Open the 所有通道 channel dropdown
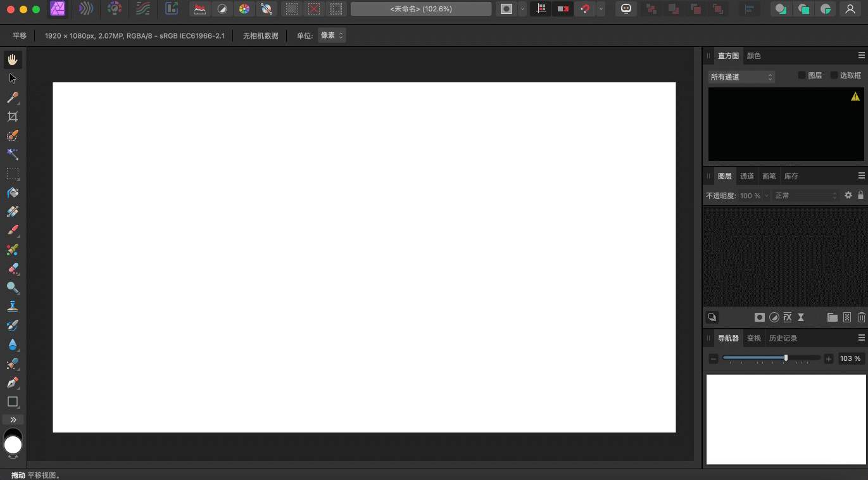Image resolution: width=868 pixels, height=480 pixels. point(741,77)
